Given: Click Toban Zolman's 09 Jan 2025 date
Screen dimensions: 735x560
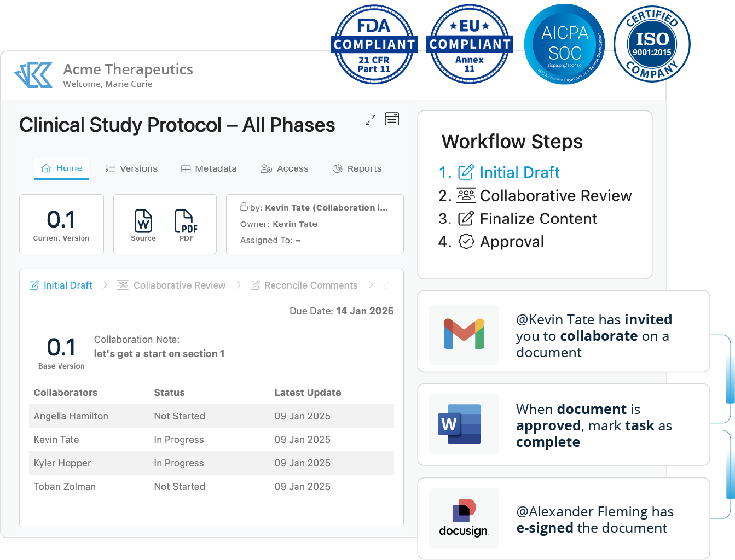Looking at the screenshot, I should point(303,487).
